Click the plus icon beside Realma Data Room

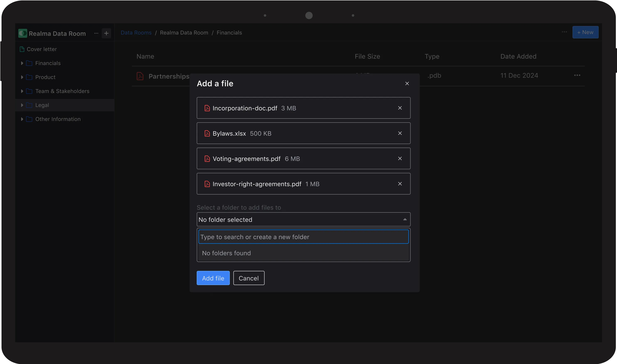106,33
